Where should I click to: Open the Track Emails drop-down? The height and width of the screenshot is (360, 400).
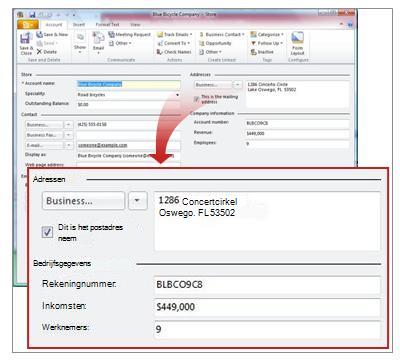click(x=174, y=34)
